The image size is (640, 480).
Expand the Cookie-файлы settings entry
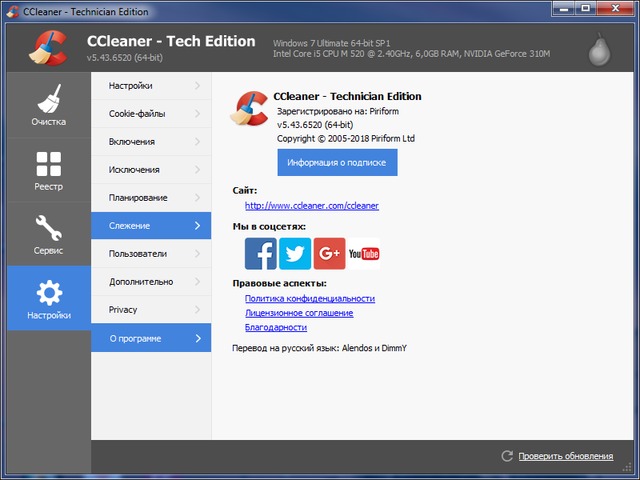click(x=151, y=114)
